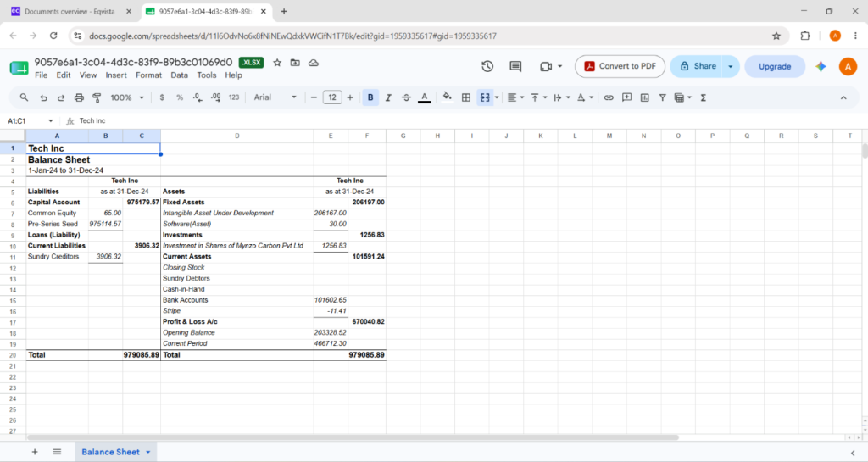Increase decimal places icon
The width and height of the screenshot is (868, 462).
click(x=216, y=97)
